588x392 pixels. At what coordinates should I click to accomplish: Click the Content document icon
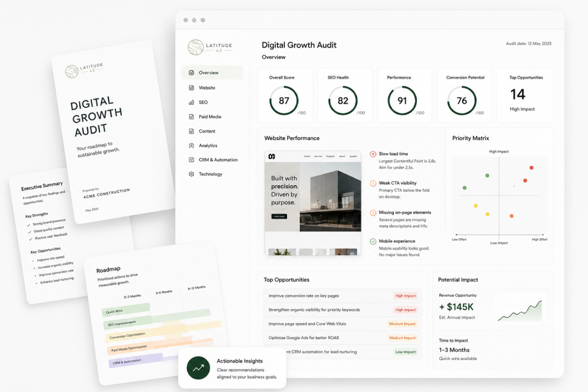191,131
